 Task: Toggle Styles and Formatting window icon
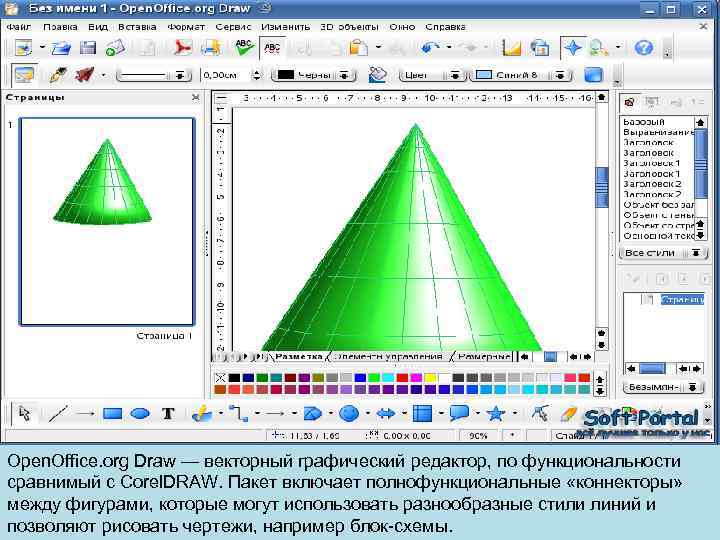24,75
